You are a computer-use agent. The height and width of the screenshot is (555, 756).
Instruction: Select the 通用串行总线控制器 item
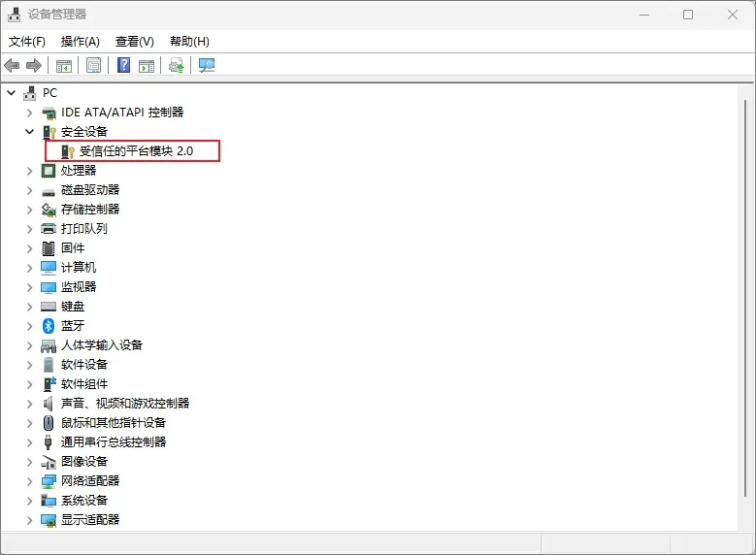(114, 441)
